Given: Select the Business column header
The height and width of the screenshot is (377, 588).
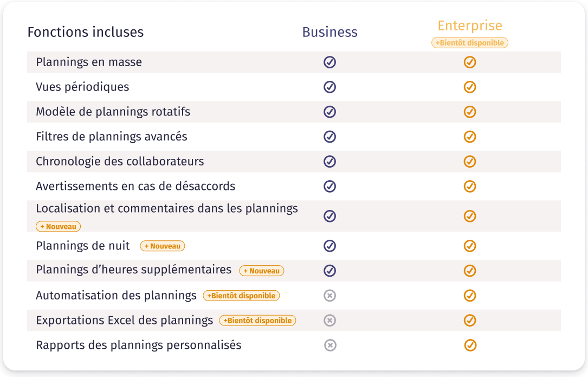Looking at the screenshot, I should [x=329, y=33].
